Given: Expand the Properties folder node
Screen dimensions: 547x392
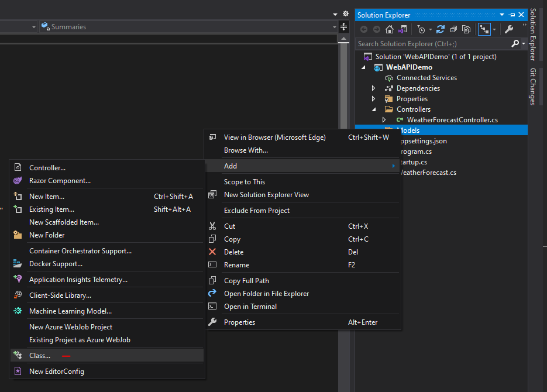Looking at the screenshot, I should click(x=374, y=99).
